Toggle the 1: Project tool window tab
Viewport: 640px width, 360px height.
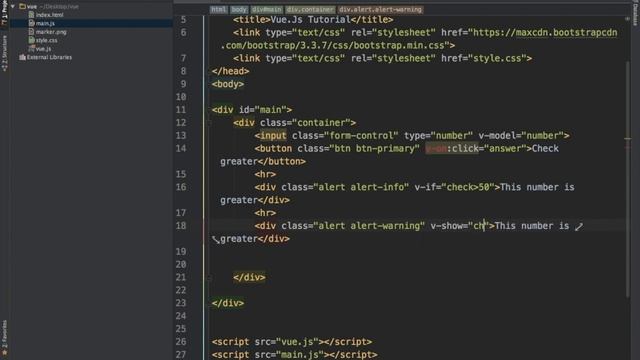click(x=4, y=12)
